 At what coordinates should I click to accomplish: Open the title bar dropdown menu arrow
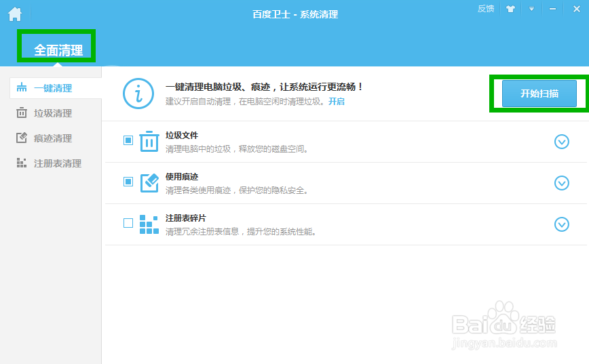coord(531,9)
